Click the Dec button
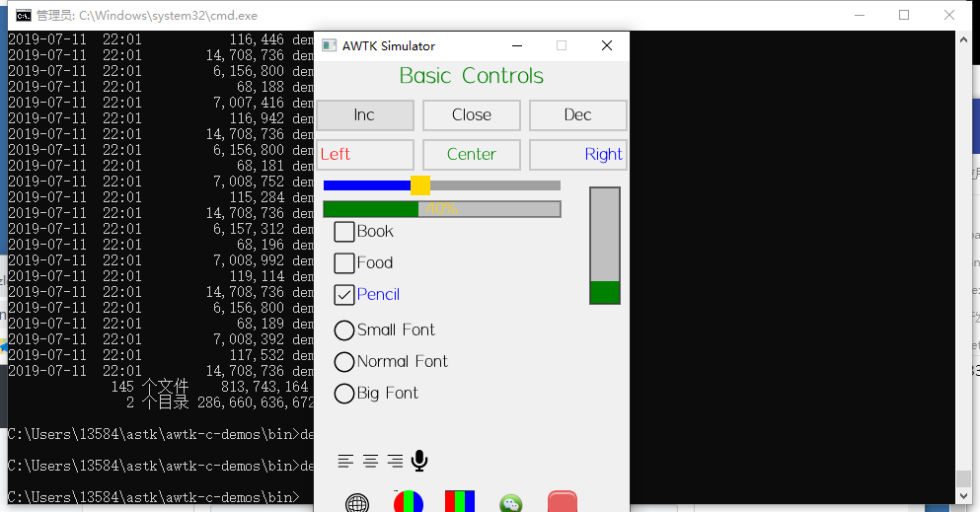 (x=578, y=114)
